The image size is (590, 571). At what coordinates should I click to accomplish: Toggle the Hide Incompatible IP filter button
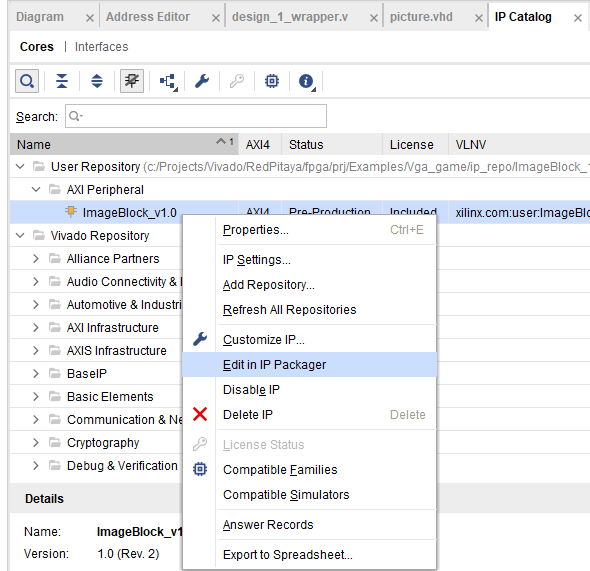[x=132, y=81]
